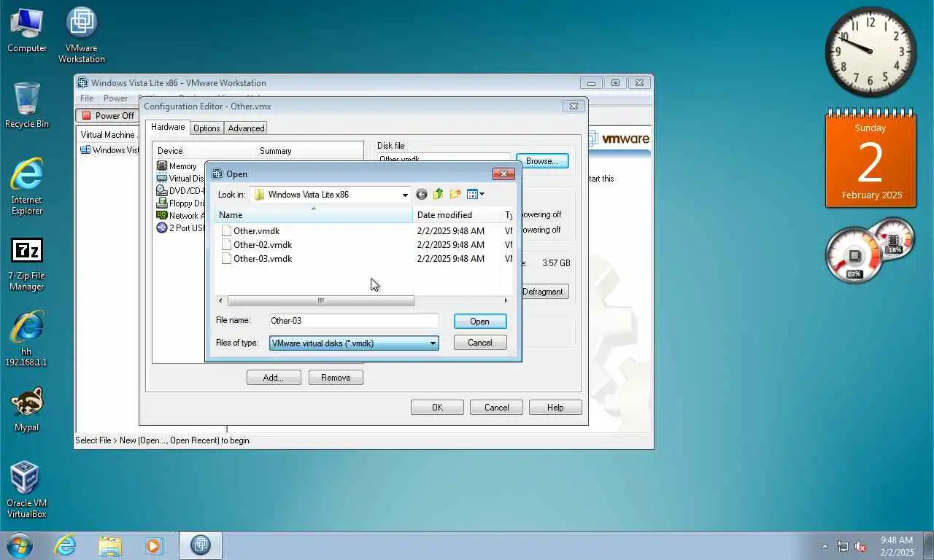Click Media Player in taskbar

coord(155,545)
